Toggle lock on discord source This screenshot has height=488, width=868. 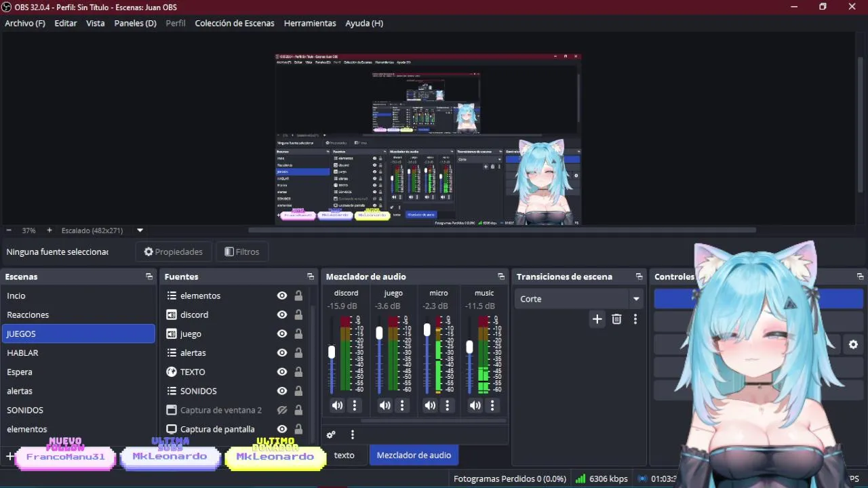pyautogui.click(x=298, y=314)
